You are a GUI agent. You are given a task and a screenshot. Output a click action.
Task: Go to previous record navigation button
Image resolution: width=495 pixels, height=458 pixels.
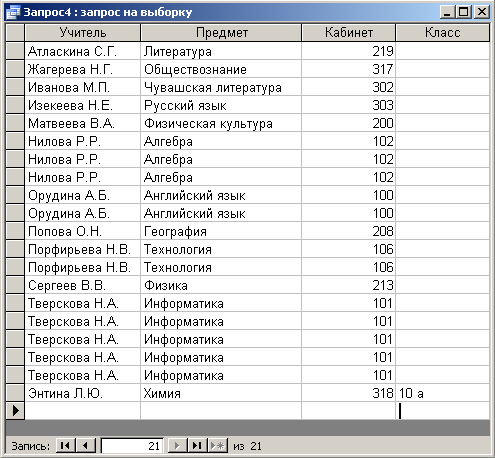coord(86,446)
